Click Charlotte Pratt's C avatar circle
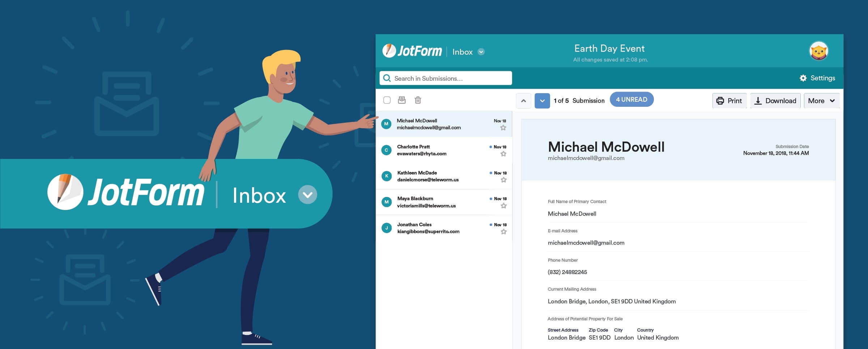Image resolution: width=868 pixels, height=349 pixels. coord(386,150)
